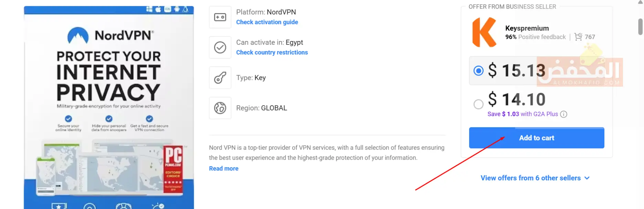Click the globe Region icon

click(220, 108)
